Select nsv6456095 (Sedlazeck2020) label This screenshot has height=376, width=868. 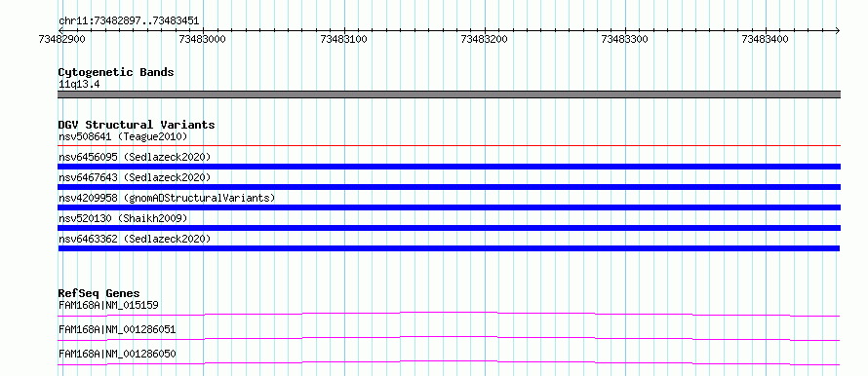[x=135, y=157]
